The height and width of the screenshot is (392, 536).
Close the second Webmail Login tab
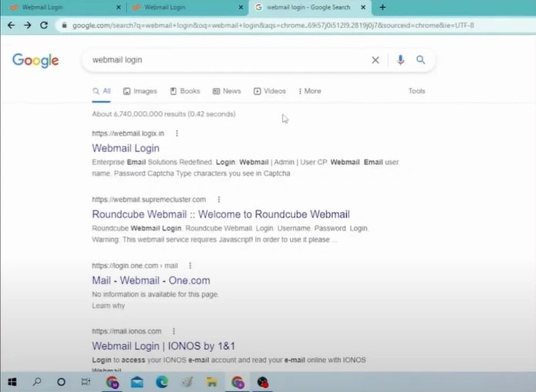click(x=241, y=7)
